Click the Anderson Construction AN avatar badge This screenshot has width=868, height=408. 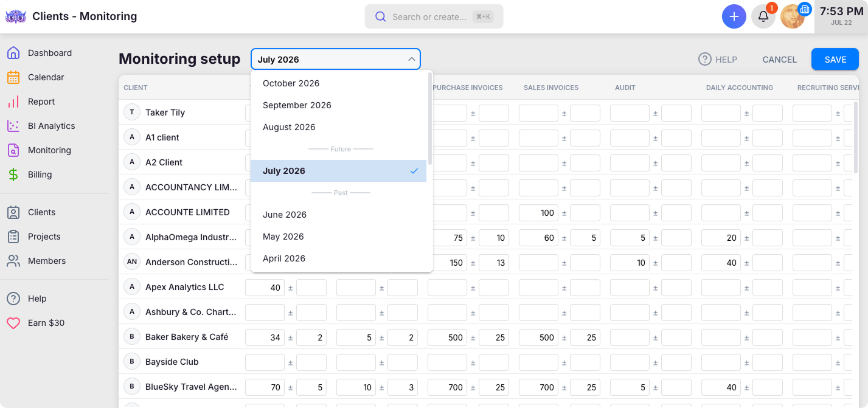(x=132, y=262)
